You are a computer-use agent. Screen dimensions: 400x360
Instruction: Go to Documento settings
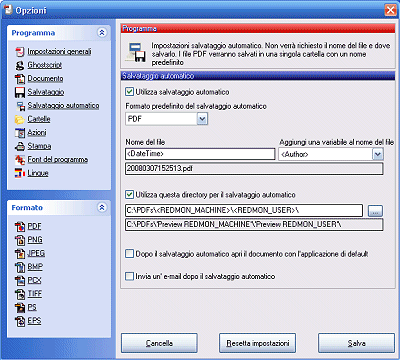coord(45,79)
